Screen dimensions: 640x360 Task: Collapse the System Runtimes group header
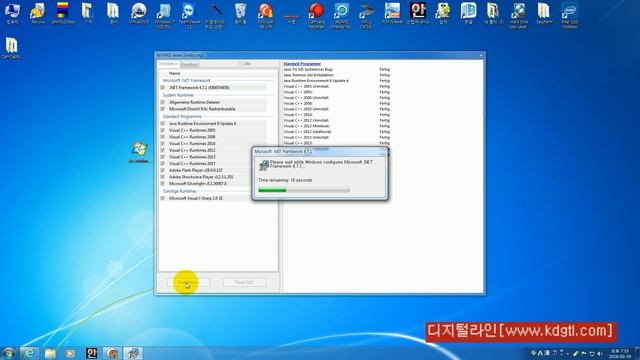point(178,95)
